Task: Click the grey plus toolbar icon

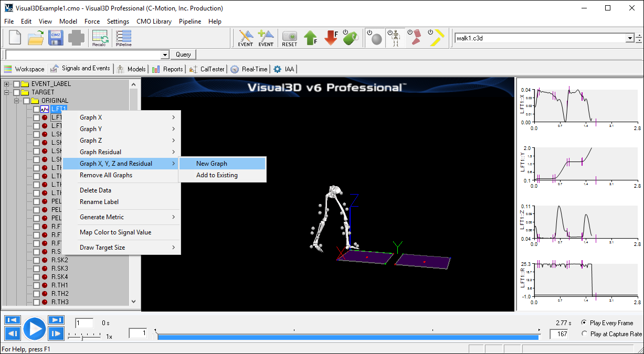Action: pos(76,37)
